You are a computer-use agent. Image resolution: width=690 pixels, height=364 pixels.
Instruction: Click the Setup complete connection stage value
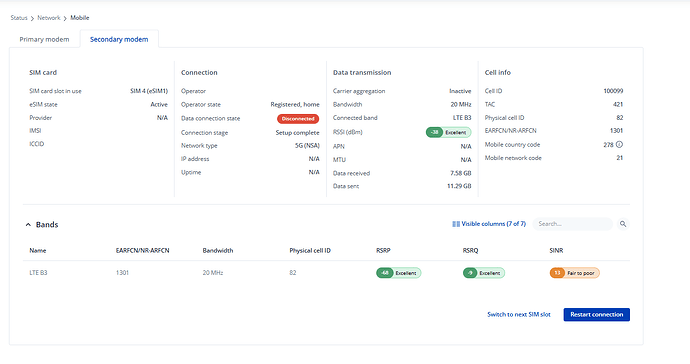297,132
